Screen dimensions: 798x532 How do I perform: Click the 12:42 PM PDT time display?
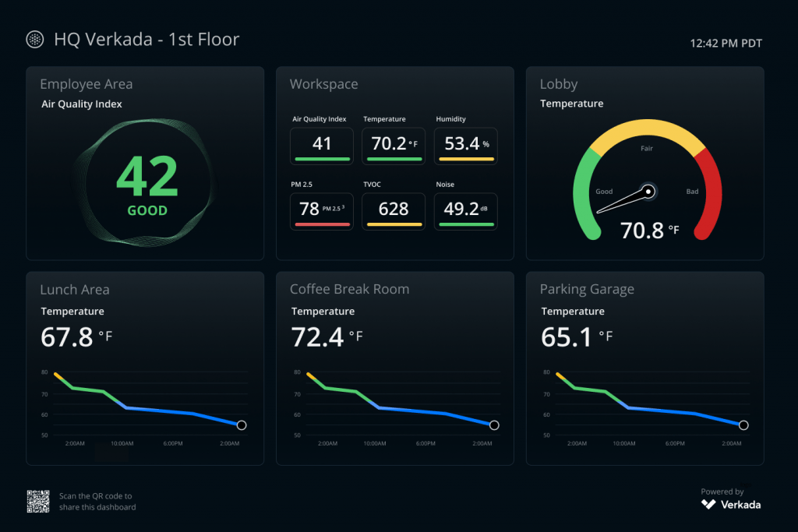point(726,44)
